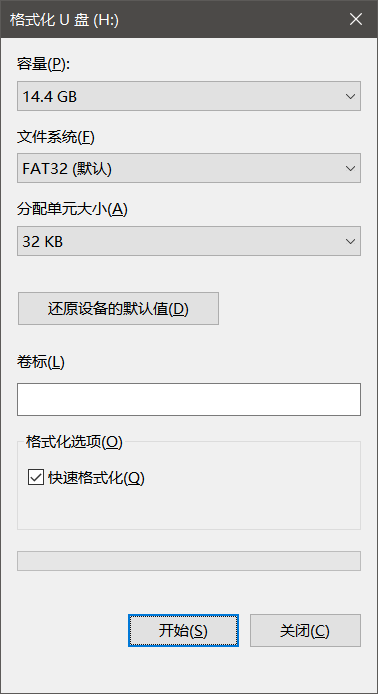The height and width of the screenshot is (694, 378).
Task: Click the 容量(P) label
Action: tap(43, 65)
